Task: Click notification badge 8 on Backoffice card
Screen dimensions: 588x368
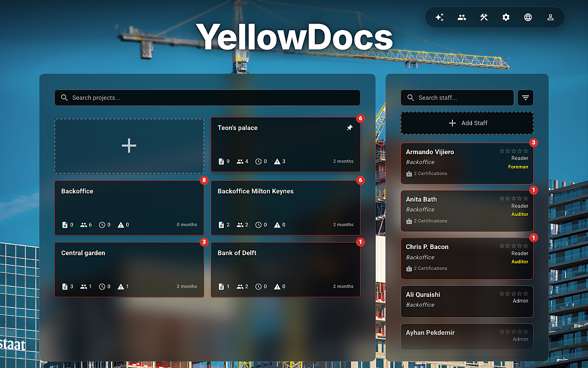Action: click(204, 180)
